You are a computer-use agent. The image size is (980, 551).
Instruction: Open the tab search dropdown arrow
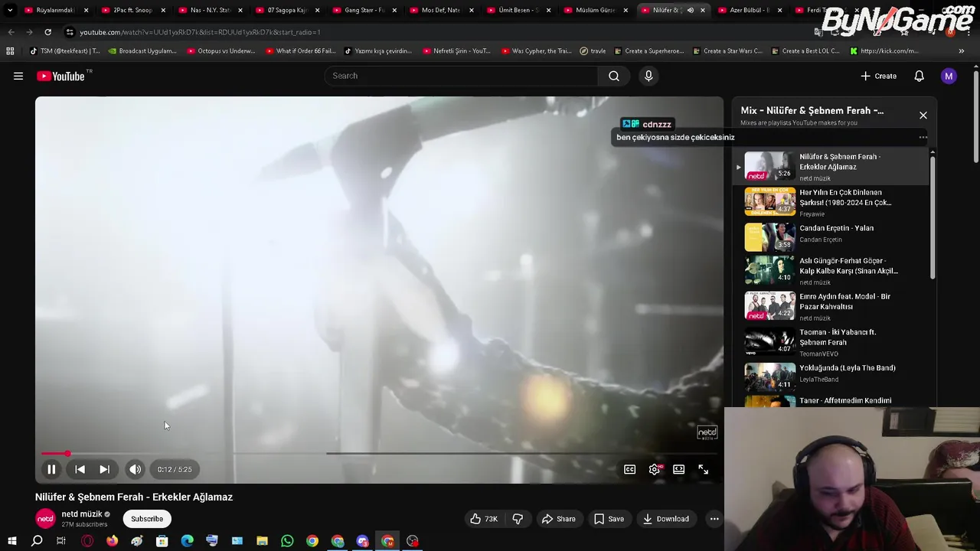point(10,10)
